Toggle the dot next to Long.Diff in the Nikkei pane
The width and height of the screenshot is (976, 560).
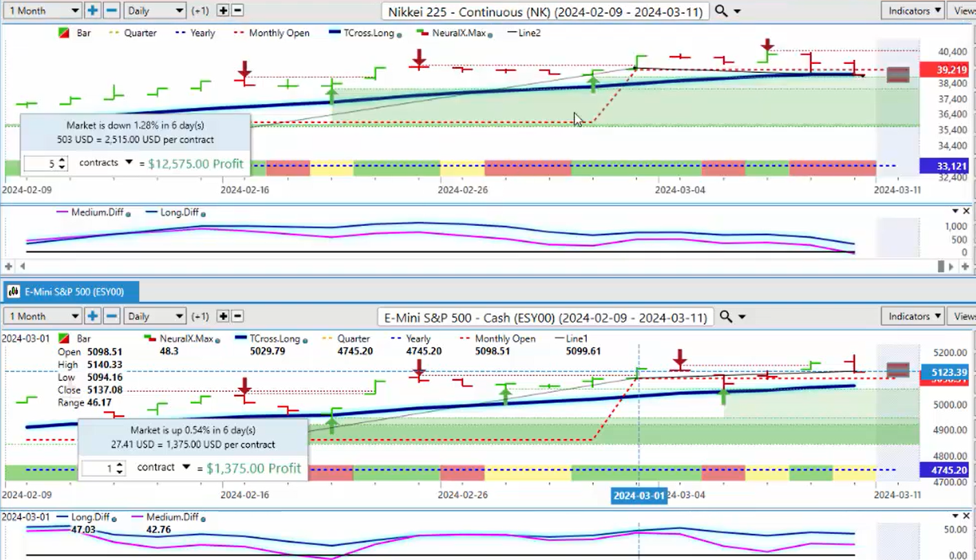pos(204,214)
